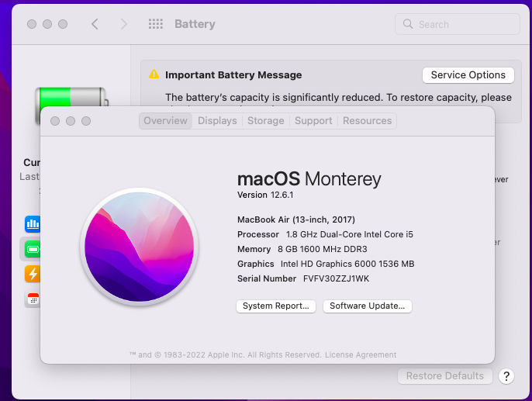Viewport: 532px width, 401px height.
Task: Click the green battery level image
Action: click(71, 97)
